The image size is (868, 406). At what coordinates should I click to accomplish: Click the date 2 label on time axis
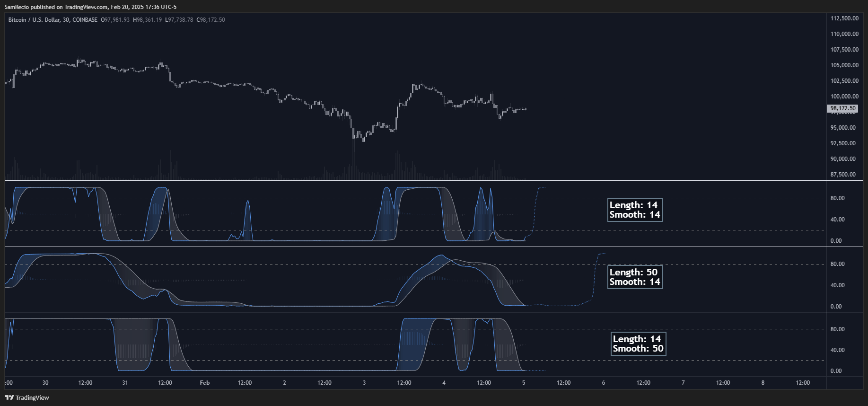click(x=284, y=383)
